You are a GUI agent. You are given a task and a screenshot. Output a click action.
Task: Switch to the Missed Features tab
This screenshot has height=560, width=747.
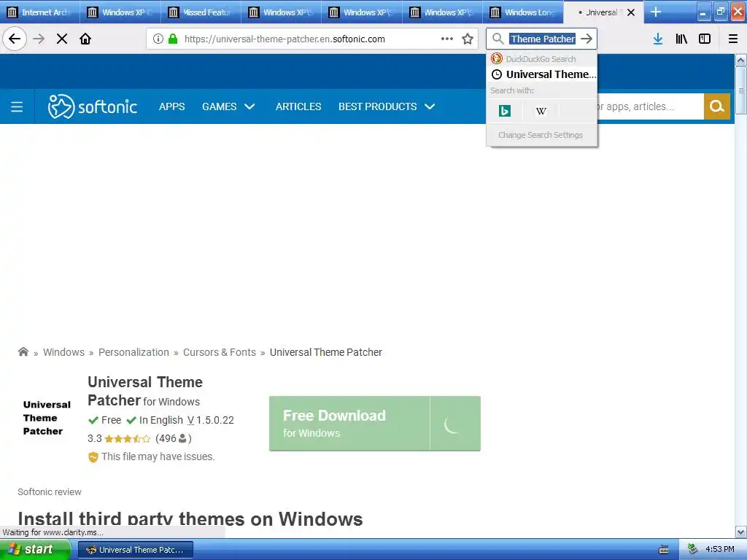point(201,12)
